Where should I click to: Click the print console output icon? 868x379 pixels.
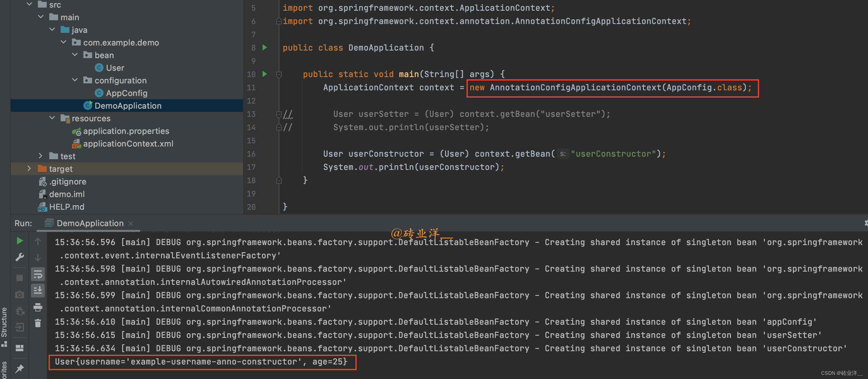[38, 307]
